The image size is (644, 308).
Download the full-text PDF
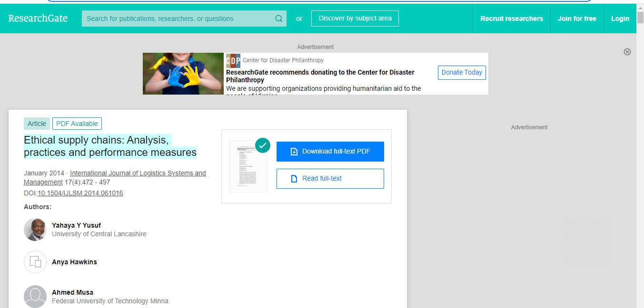tap(330, 152)
